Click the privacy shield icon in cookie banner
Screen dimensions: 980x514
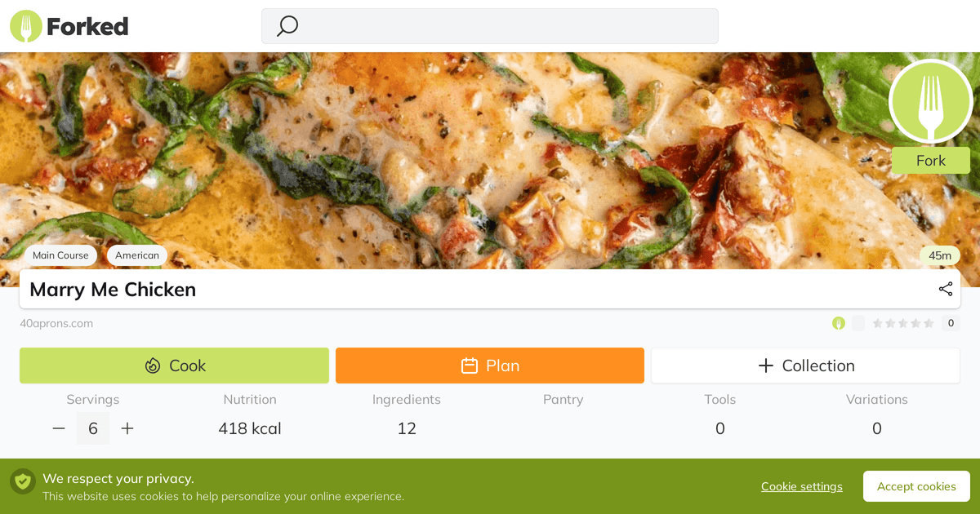[x=23, y=481]
